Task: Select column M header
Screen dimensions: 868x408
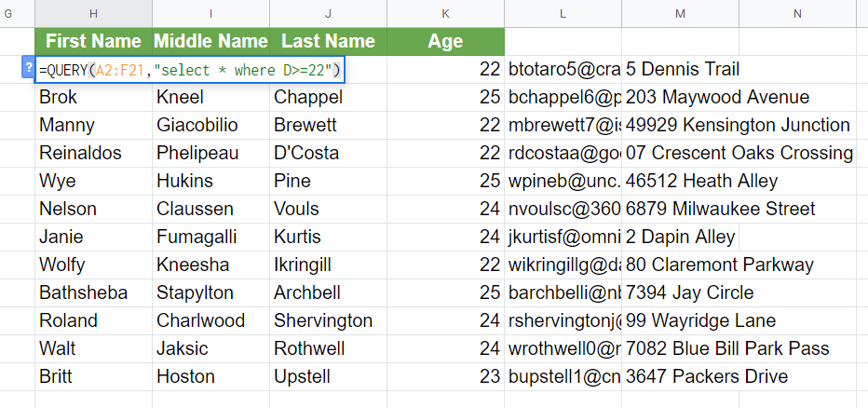Action: (681, 13)
